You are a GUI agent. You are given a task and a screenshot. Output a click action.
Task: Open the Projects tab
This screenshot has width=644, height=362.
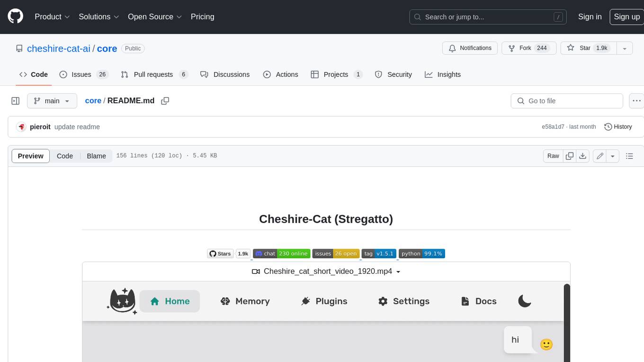337,74
